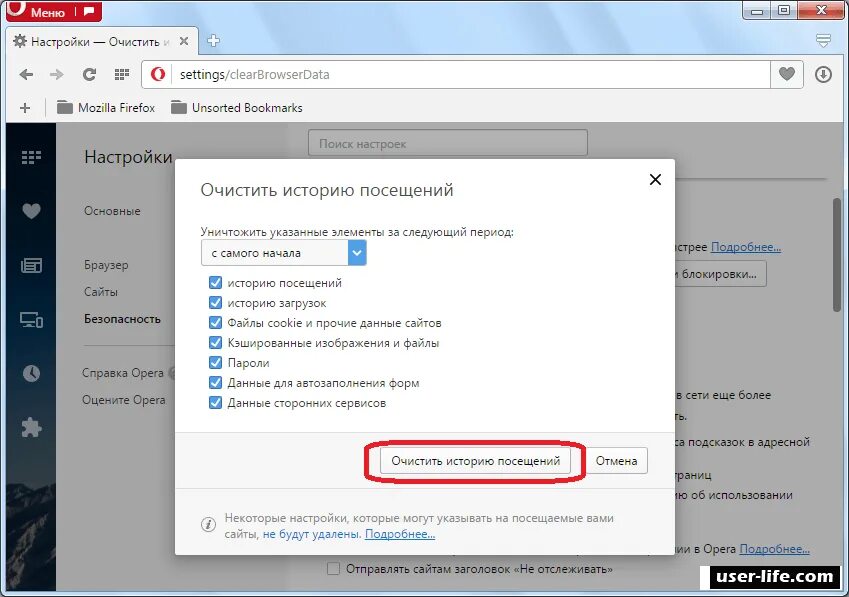
Task: Close the dialog with the X icon
Action: click(x=655, y=180)
